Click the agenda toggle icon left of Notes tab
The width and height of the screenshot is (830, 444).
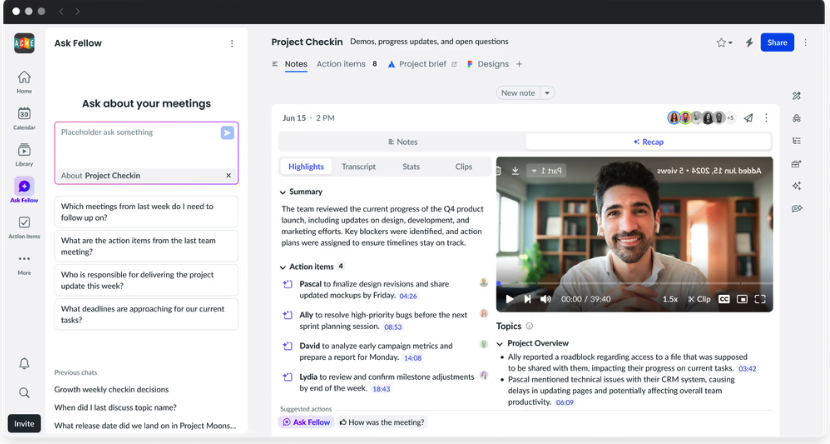(275, 64)
